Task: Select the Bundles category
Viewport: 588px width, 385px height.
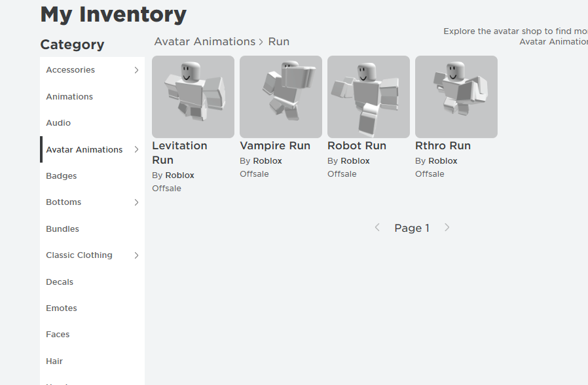Action: [x=62, y=229]
